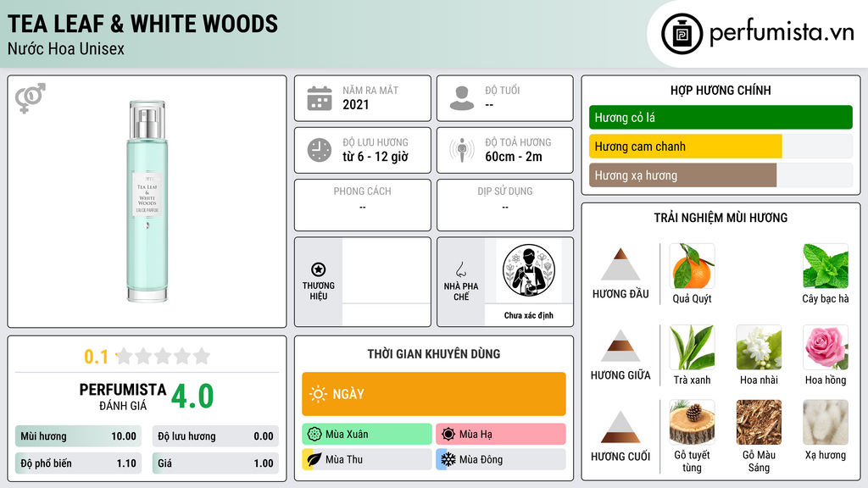
Task: Click the Giá 1.00 score bar
Action: click(215, 463)
